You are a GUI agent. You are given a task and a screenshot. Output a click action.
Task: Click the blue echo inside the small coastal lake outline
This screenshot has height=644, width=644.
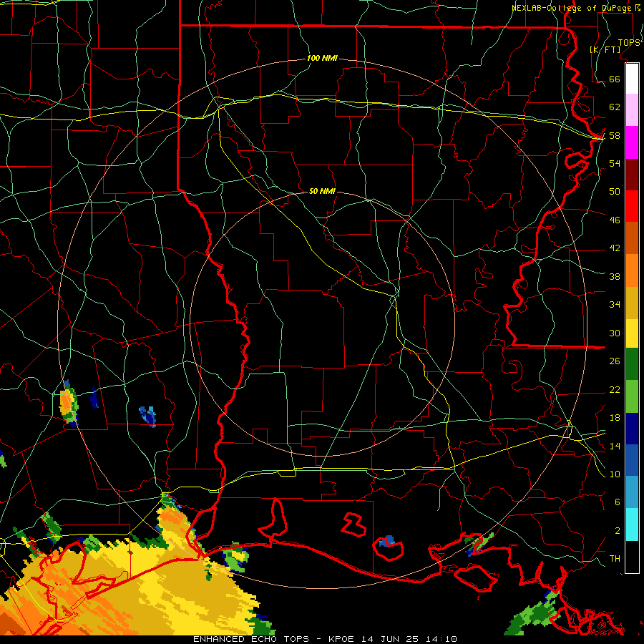[x=386, y=541]
